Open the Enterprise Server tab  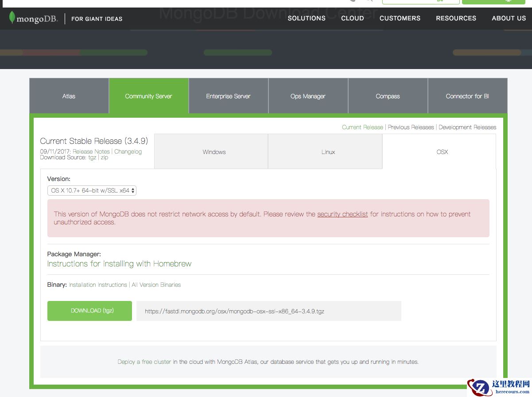pos(228,96)
